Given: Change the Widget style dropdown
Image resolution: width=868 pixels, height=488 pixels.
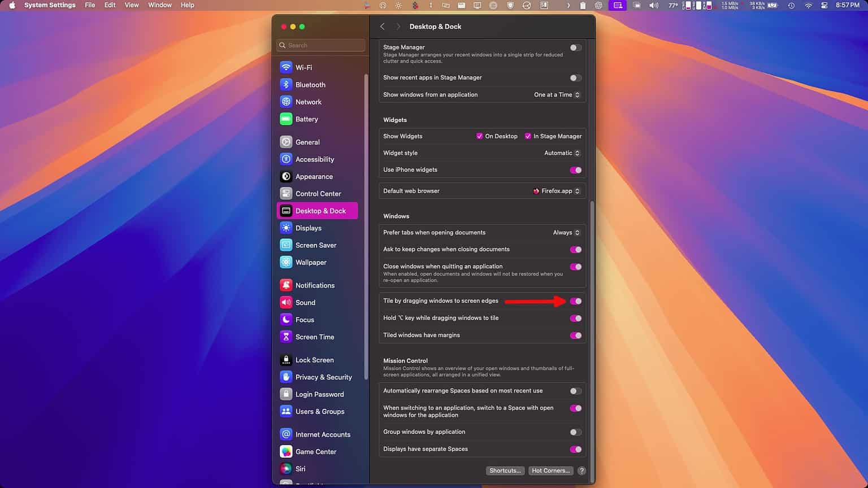Looking at the screenshot, I should click(x=561, y=152).
